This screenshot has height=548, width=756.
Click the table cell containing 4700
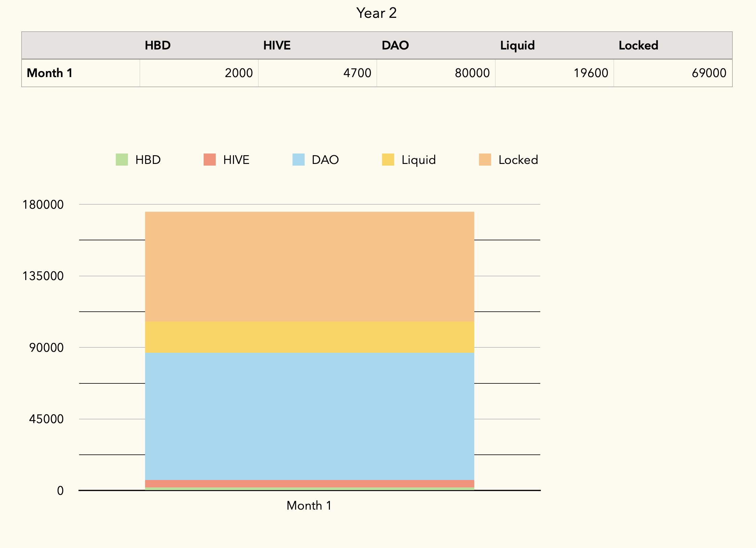pos(317,73)
